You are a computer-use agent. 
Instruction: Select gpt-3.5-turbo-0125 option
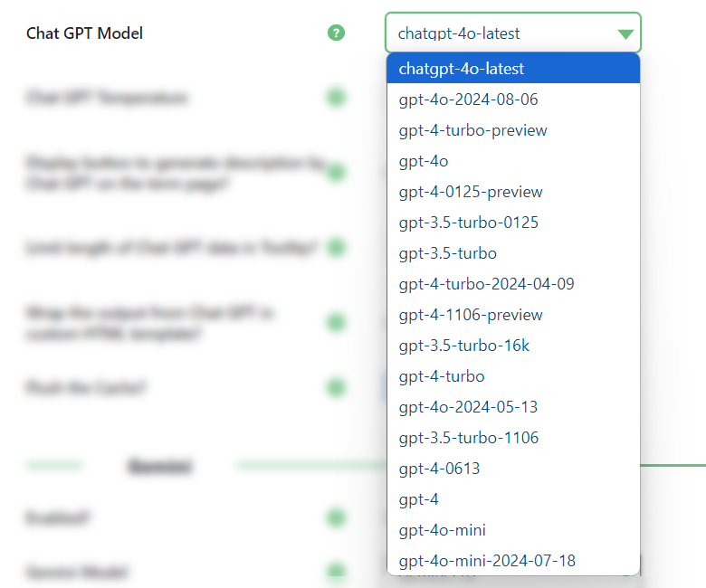[x=513, y=223]
